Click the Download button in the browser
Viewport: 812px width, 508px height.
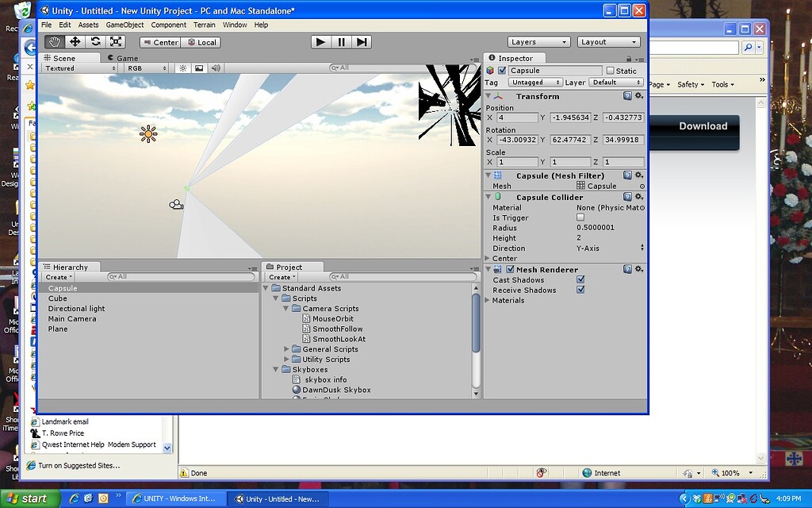(x=703, y=125)
